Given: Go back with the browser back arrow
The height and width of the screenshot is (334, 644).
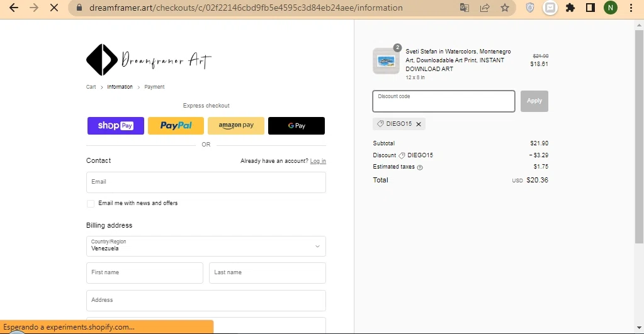Looking at the screenshot, I should click(14, 8).
